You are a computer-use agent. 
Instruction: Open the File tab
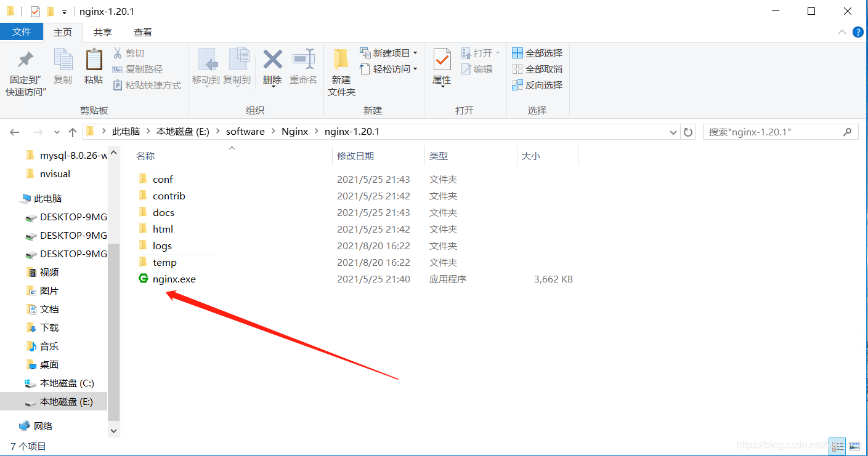22,32
